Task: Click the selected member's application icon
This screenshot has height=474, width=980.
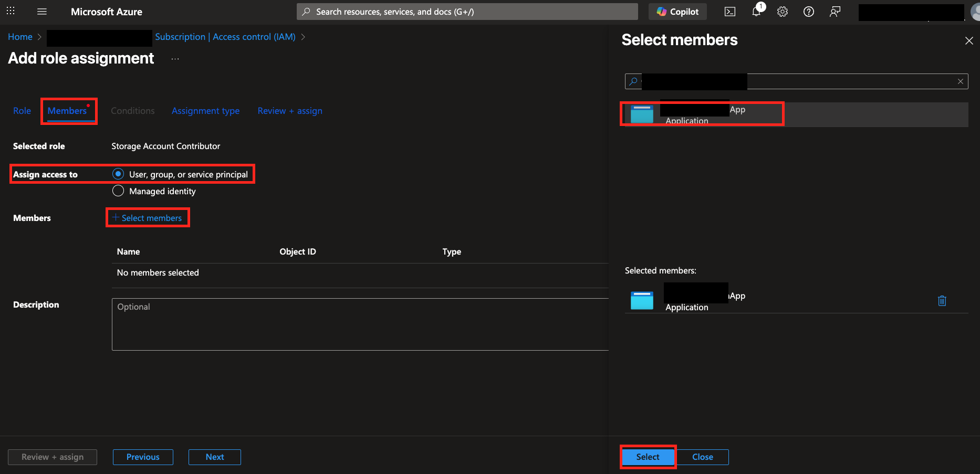Action: (642, 301)
